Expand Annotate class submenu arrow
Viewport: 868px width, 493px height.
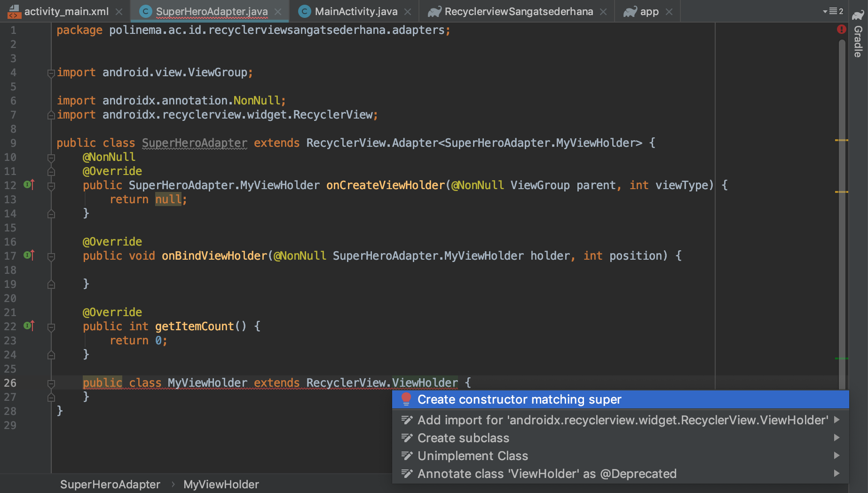tap(837, 473)
